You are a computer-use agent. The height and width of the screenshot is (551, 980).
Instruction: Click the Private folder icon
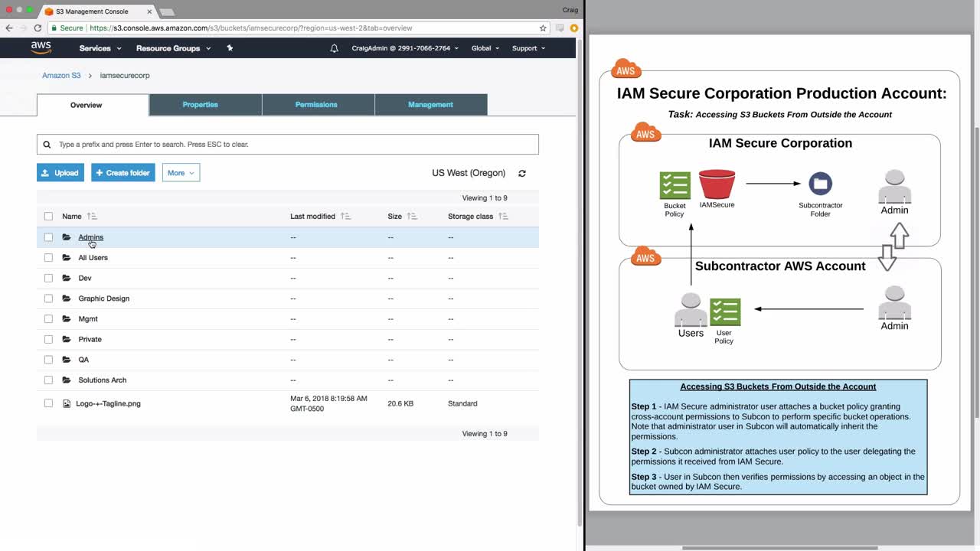[x=67, y=339]
